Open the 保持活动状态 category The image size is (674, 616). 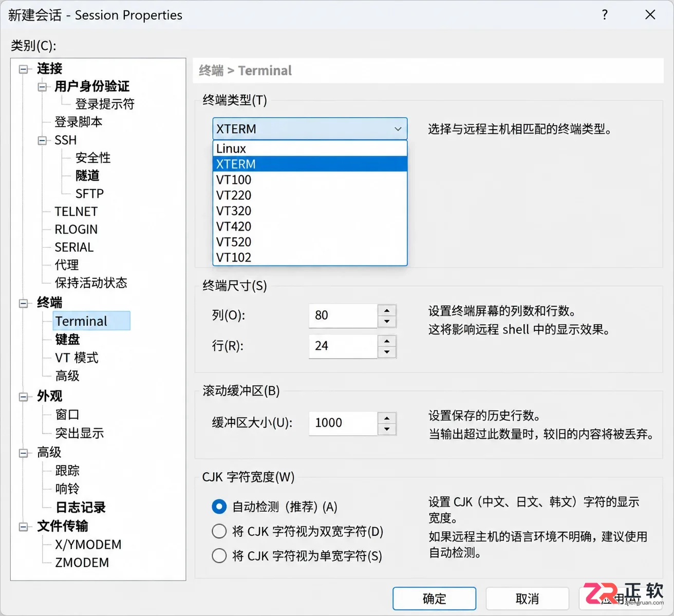pos(91,283)
